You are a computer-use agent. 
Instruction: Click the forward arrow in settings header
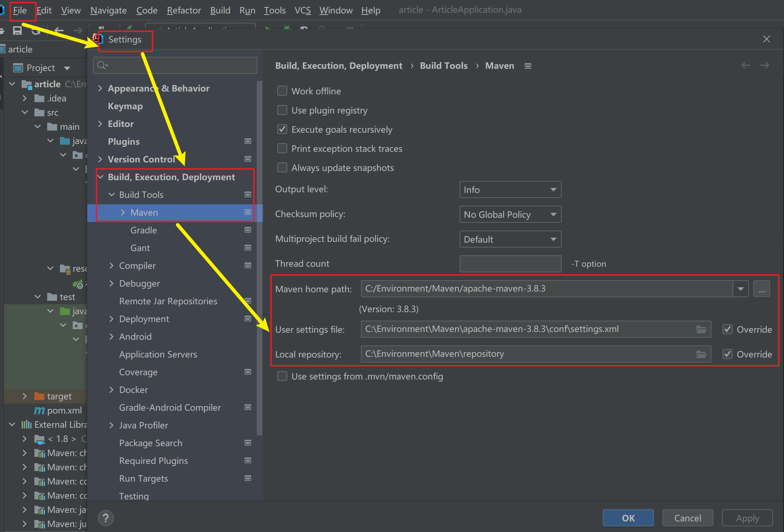coord(765,66)
